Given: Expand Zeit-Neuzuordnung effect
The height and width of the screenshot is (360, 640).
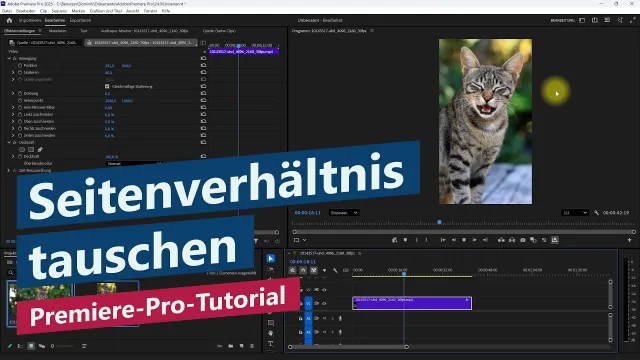Looking at the screenshot, I should click(9, 170).
